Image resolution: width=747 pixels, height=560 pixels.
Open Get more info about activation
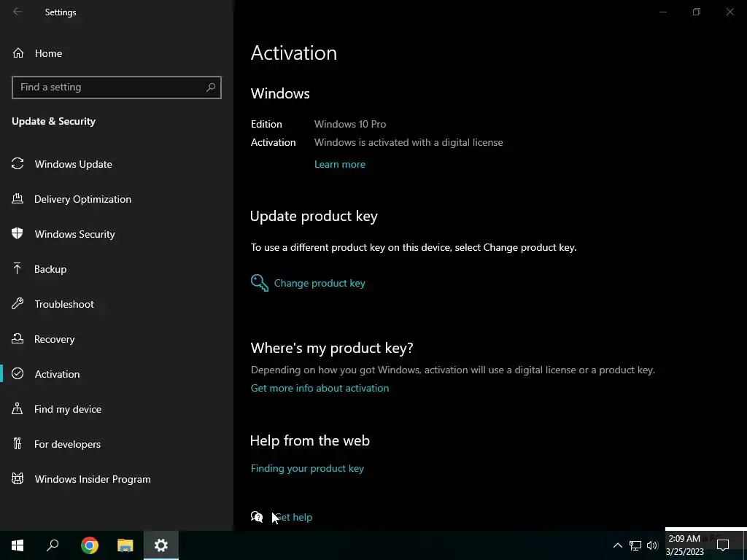point(320,388)
